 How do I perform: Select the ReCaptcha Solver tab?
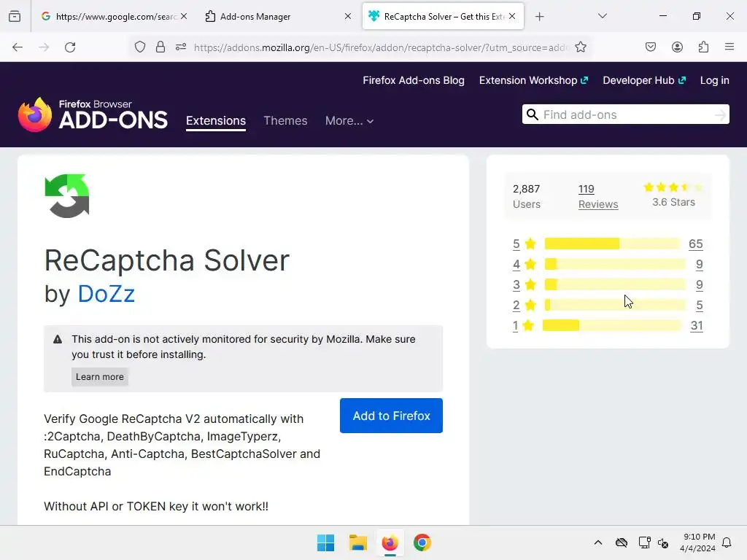click(x=443, y=16)
